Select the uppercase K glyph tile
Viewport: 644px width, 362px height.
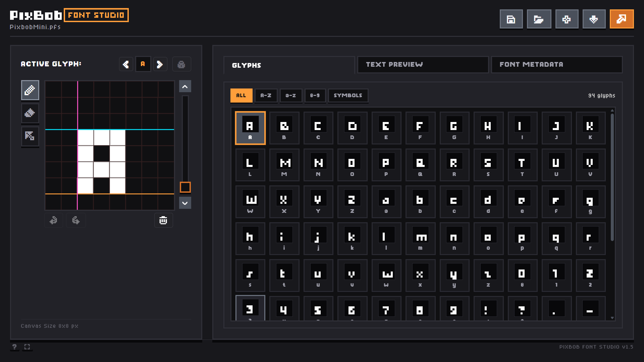pos(590,128)
